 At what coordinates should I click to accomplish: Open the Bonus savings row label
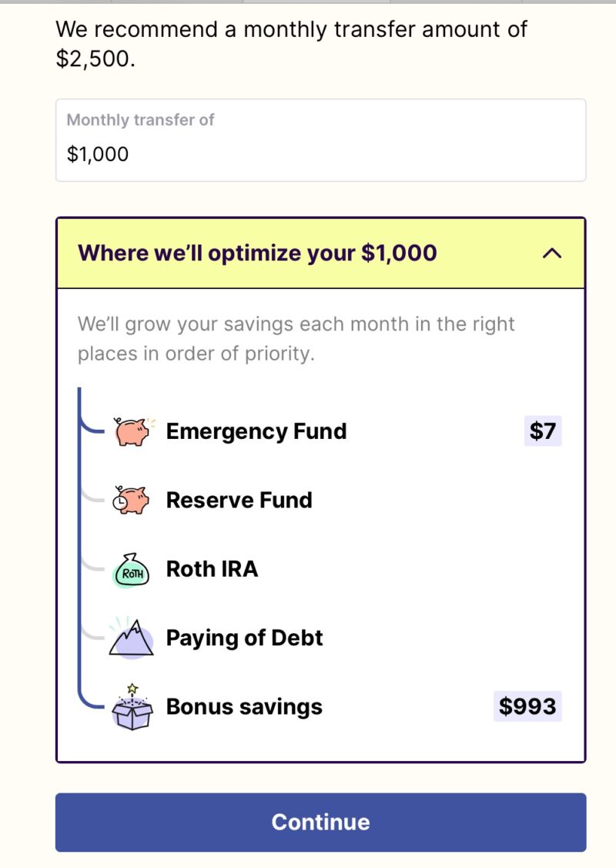click(x=244, y=707)
